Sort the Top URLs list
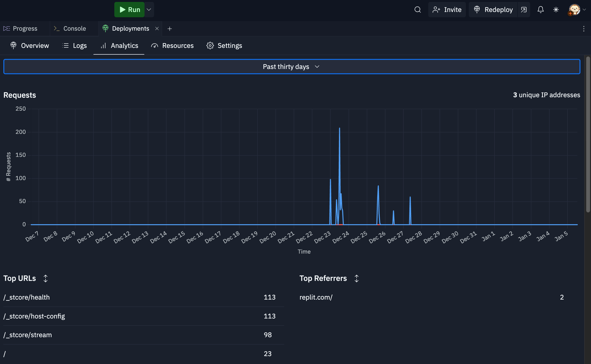 [x=46, y=279]
